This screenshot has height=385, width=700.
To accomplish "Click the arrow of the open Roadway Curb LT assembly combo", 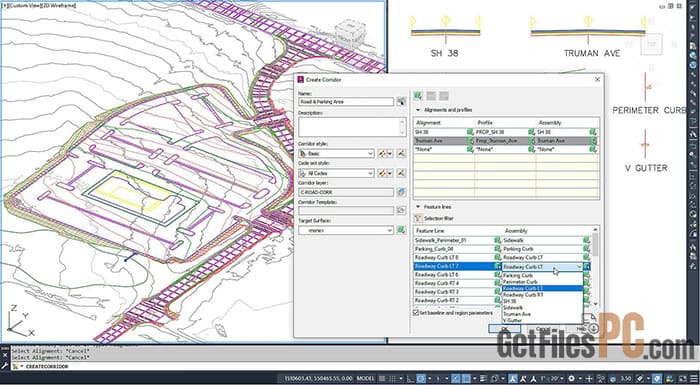I will pos(579,267).
